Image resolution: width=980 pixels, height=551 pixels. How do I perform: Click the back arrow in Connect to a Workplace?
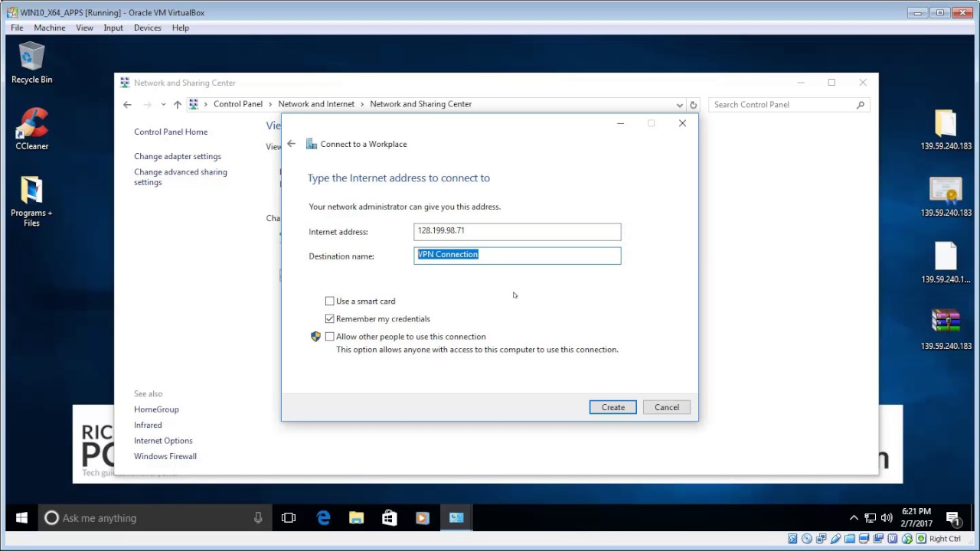(x=291, y=144)
